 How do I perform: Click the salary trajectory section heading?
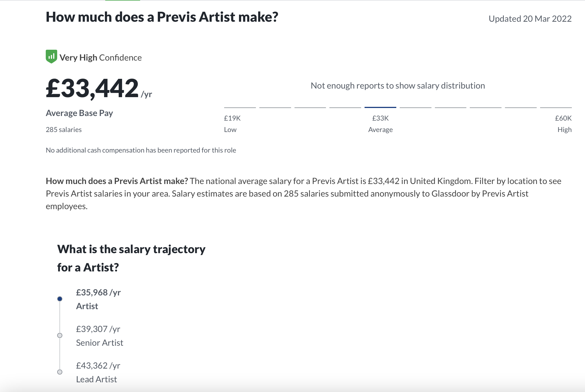pos(131,258)
